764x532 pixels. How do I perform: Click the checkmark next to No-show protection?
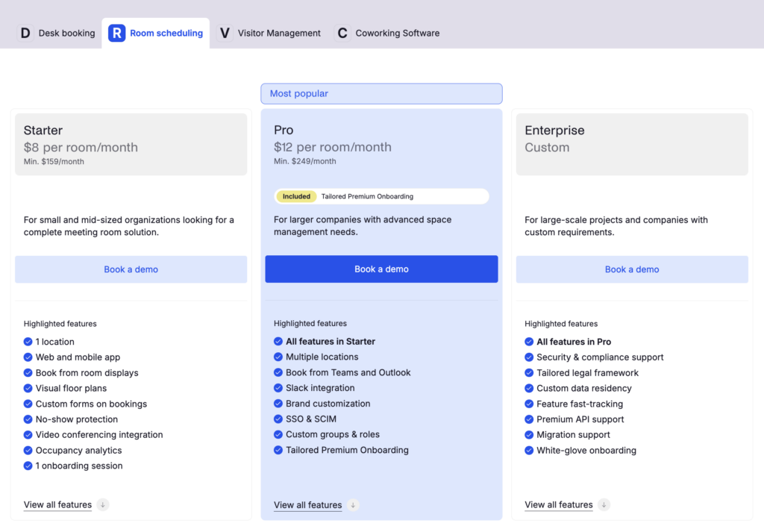[28, 419]
